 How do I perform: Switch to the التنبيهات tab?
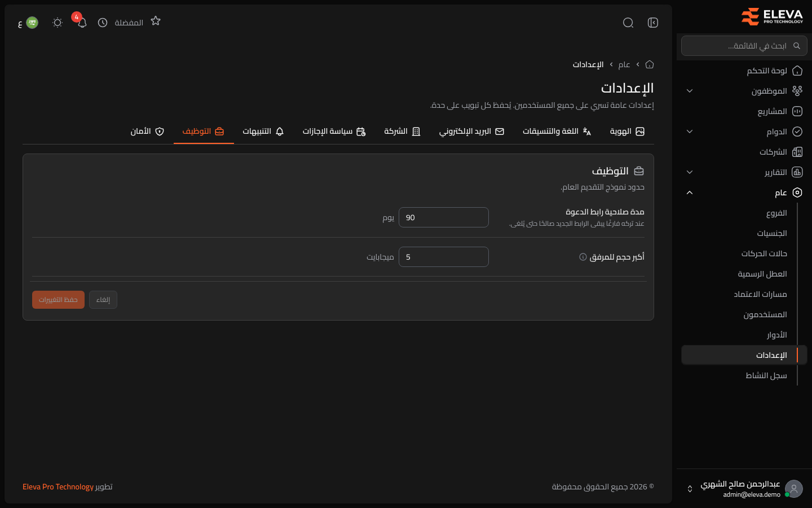(263, 132)
